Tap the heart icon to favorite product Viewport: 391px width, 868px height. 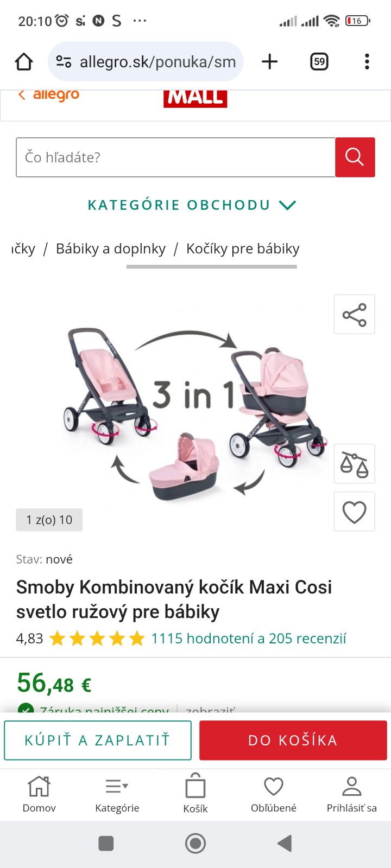(355, 512)
